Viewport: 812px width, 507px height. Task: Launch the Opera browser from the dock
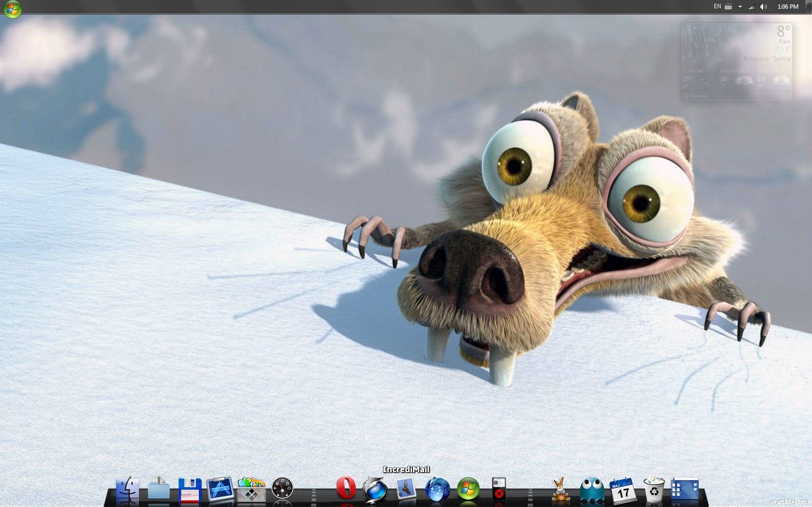click(346, 488)
